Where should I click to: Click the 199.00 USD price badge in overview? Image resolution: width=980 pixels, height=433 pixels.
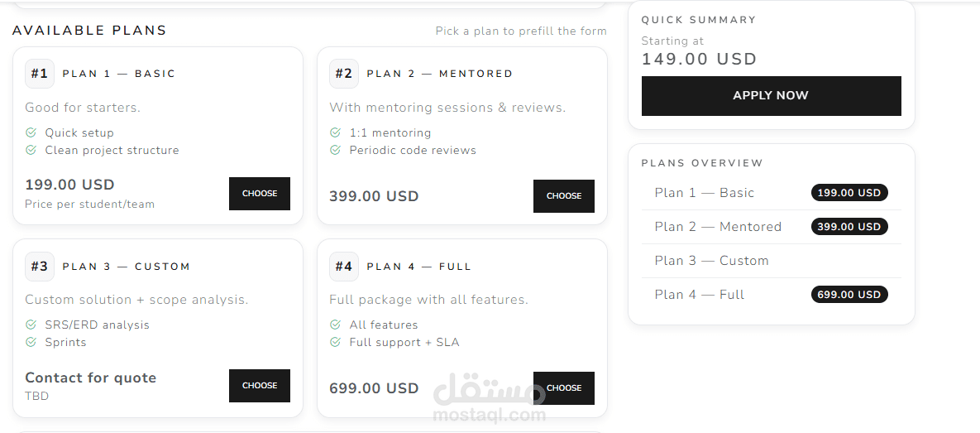849,193
